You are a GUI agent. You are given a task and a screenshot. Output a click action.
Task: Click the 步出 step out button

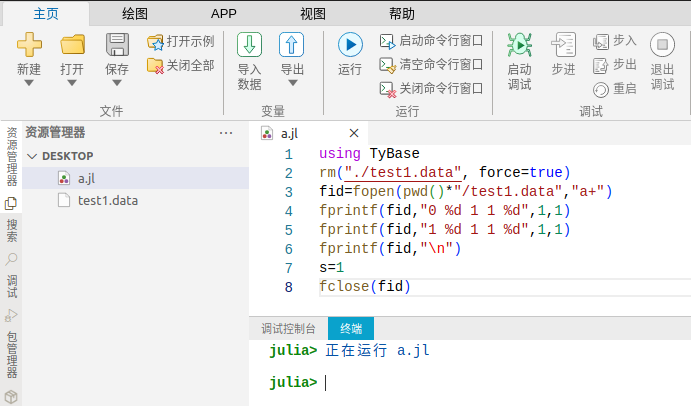615,65
